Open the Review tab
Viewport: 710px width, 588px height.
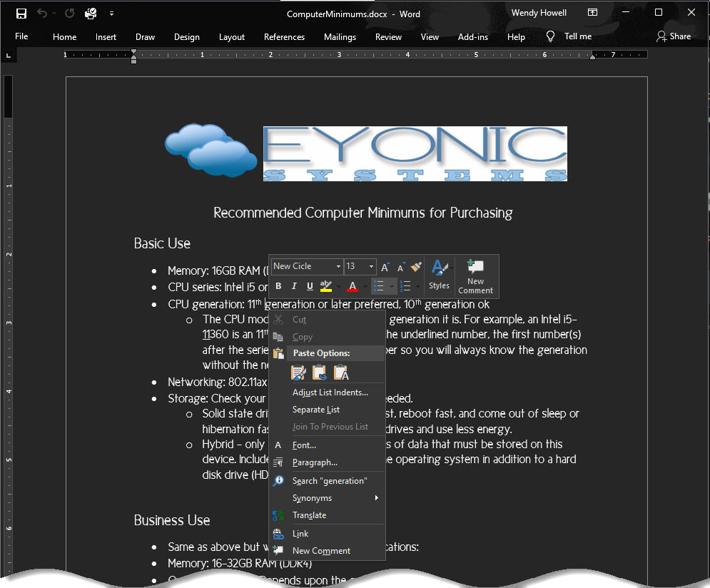388,37
